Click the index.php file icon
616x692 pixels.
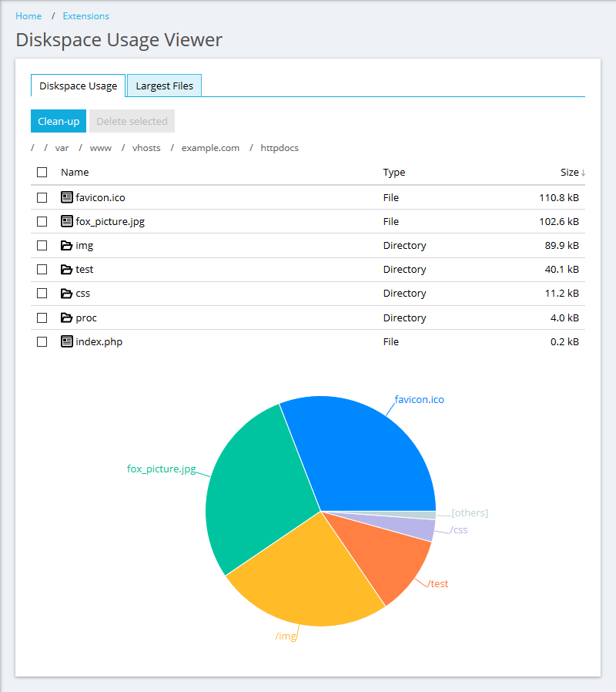(x=67, y=341)
